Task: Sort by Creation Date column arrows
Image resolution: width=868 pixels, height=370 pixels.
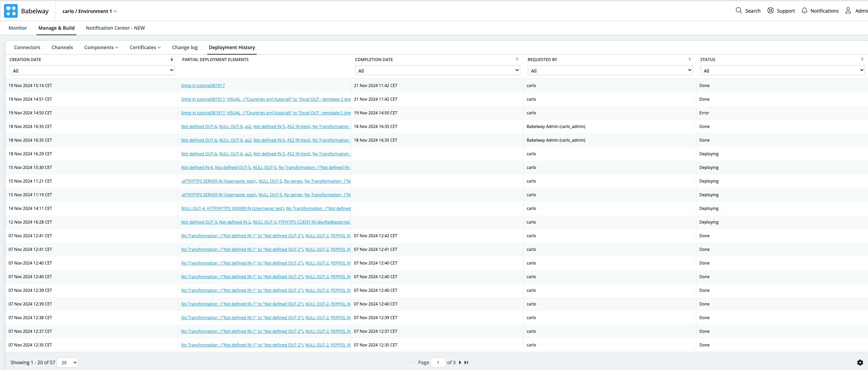Action: pos(172,59)
